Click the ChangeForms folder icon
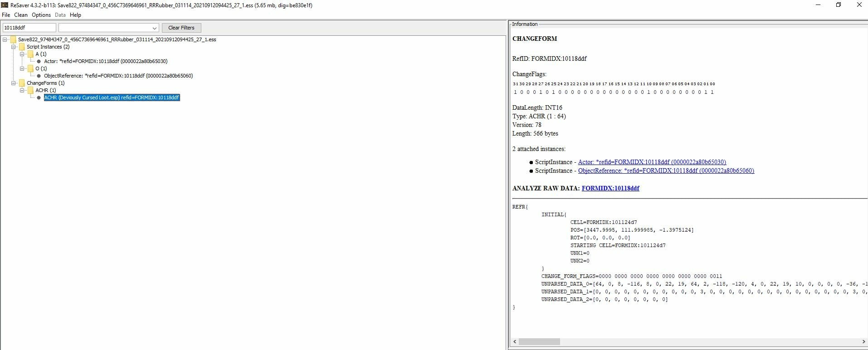This screenshot has width=868, height=350. click(22, 83)
